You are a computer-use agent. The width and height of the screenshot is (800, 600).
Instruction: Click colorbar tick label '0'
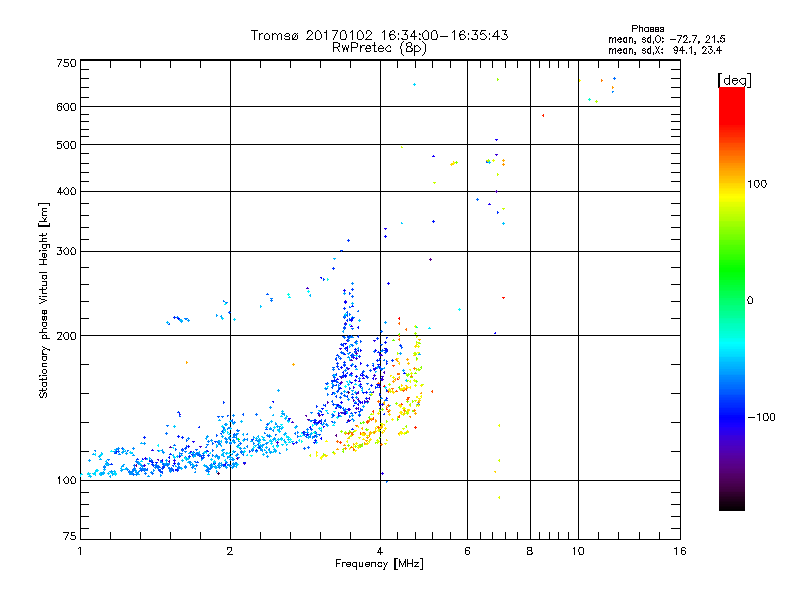tap(750, 301)
